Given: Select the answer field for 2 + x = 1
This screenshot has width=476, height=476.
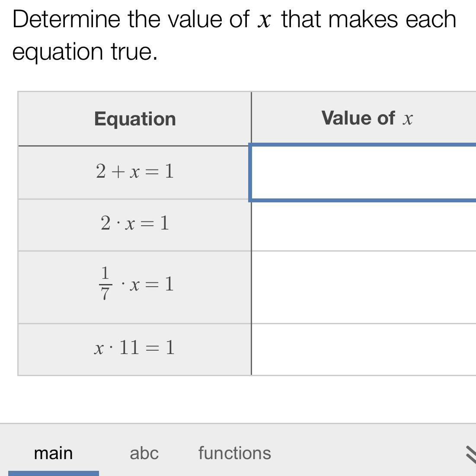Looking at the screenshot, I should pos(363,172).
